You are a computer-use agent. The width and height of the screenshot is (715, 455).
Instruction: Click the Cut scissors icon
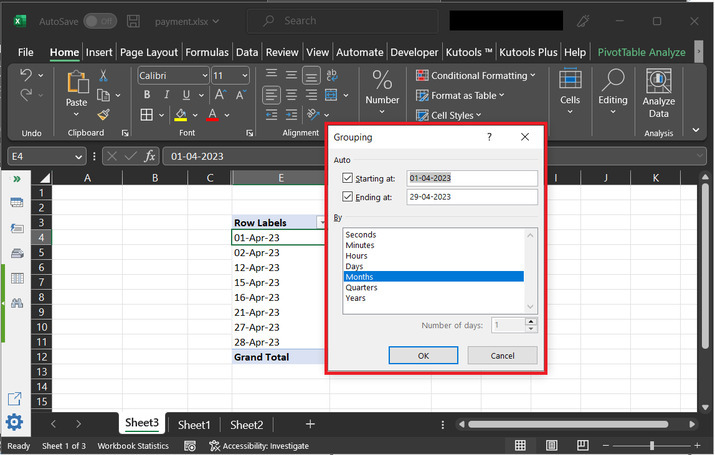(x=104, y=75)
